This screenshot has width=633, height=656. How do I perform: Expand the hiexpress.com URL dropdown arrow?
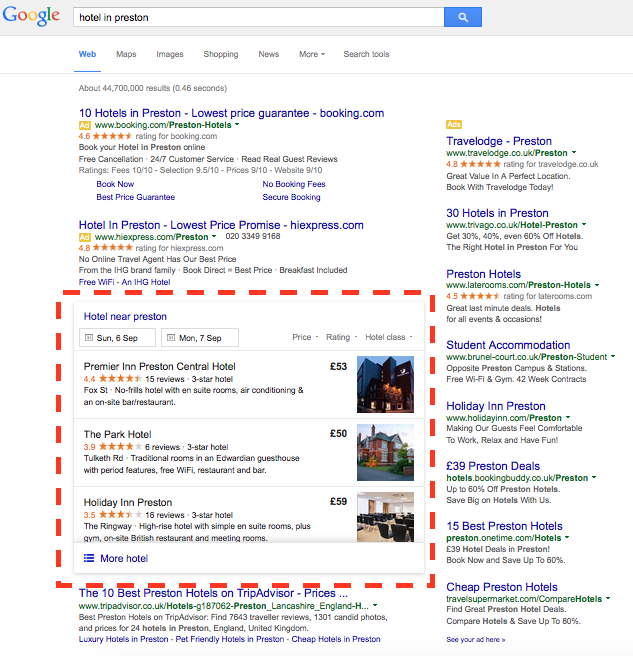point(214,236)
